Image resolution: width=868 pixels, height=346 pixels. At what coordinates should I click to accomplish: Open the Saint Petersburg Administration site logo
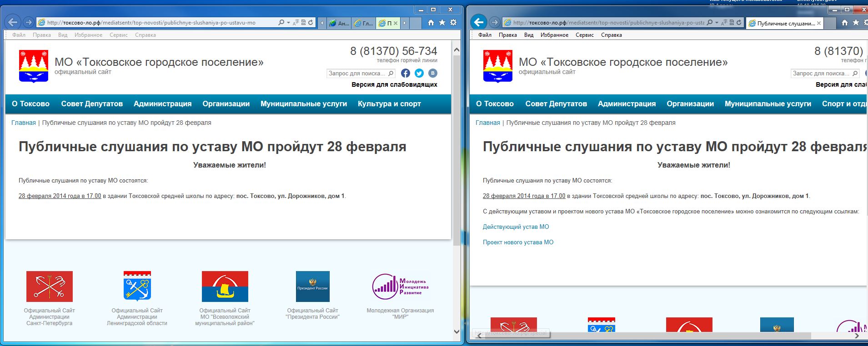pyautogui.click(x=49, y=287)
